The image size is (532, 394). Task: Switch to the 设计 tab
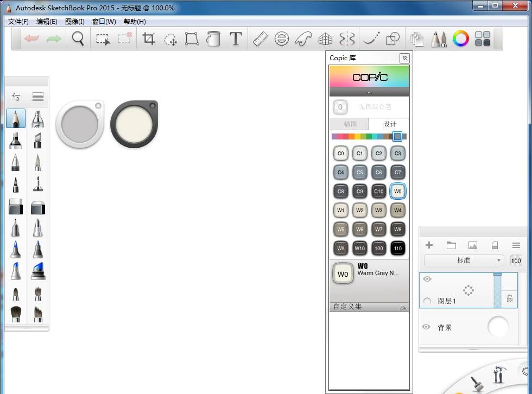pos(389,124)
